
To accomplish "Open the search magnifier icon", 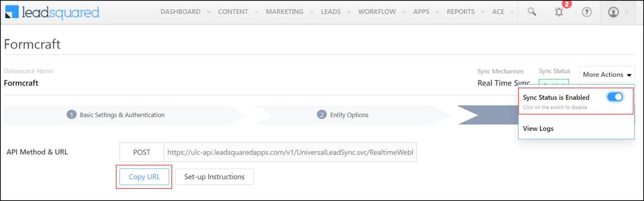I will pyautogui.click(x=532, y=12).
